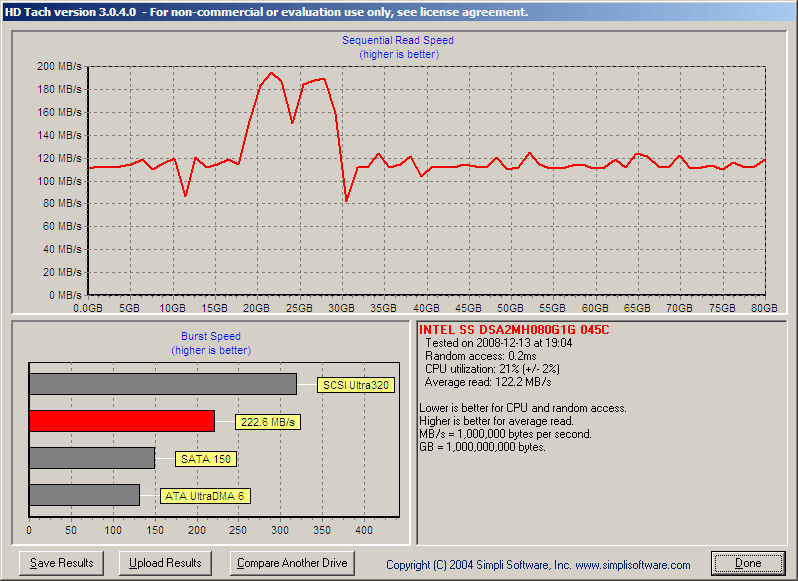Screen dimensions: 798x581
Task: Click the gray SCSI Ultra320 bar
Action: (x=162, y=384)
